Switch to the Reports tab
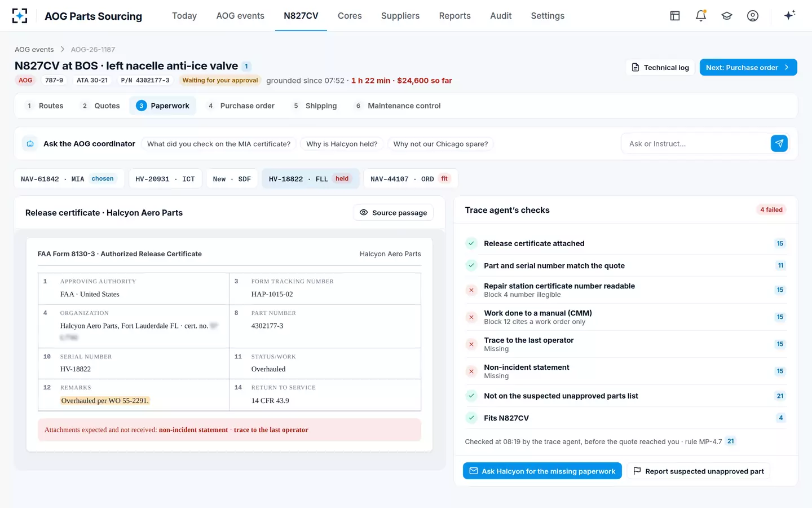Screen dimensions: 812x508 click(455, 16)
